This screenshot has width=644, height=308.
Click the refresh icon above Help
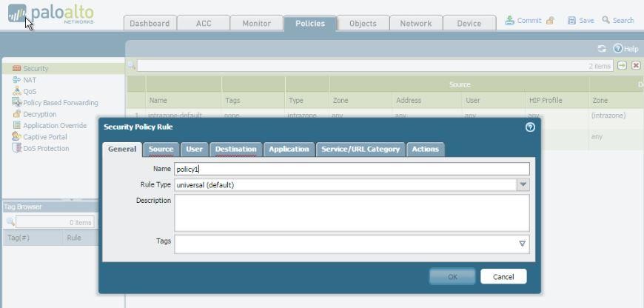tap(602, 49)
